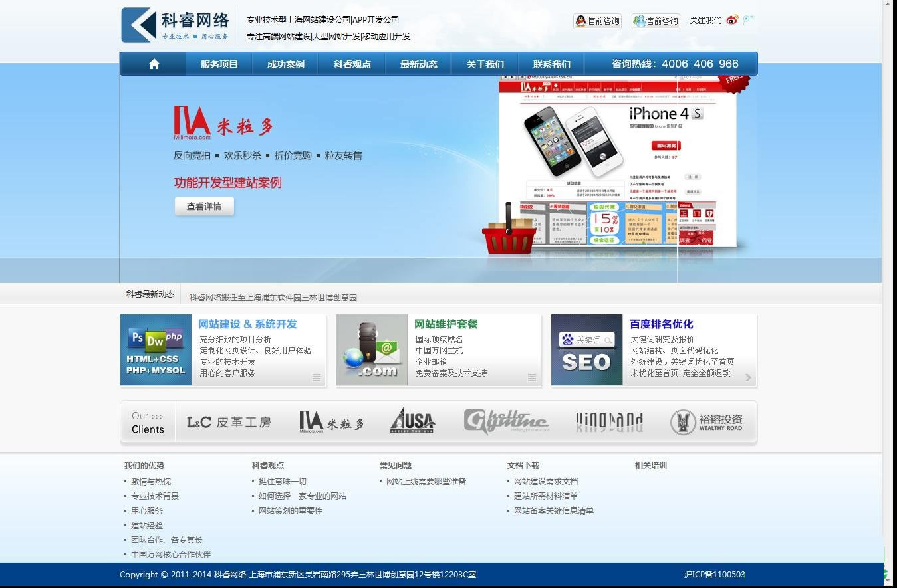Image resolution: width=897 pixels, height=588 pixels.
Task: Click the 关键词研究及报价 line
Action: coord(663,339)
